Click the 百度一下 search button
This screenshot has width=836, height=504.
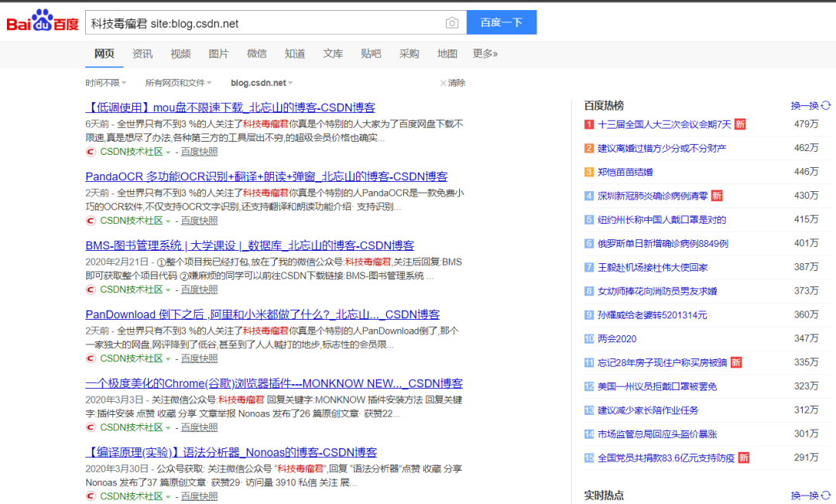click(x=502, y=22)
